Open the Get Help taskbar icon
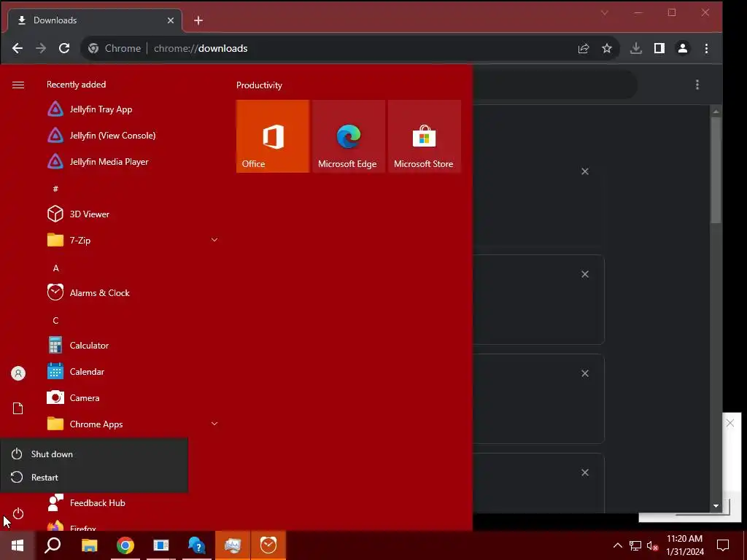Image resolution: width=747 pixels, height=560 pixels. coord(196,545)
